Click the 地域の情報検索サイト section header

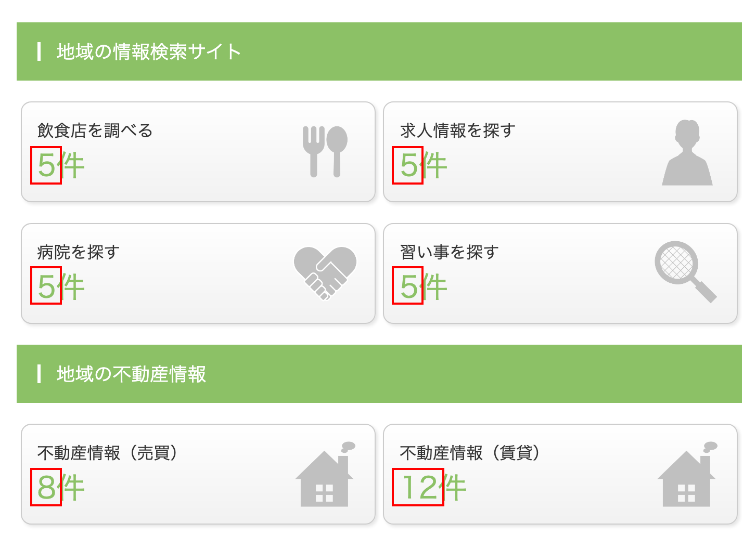[x=149, y=52]
